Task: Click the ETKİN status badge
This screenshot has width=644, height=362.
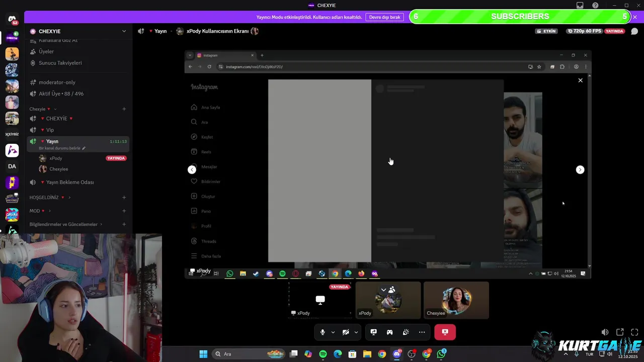Action: (x=546, y=31)
